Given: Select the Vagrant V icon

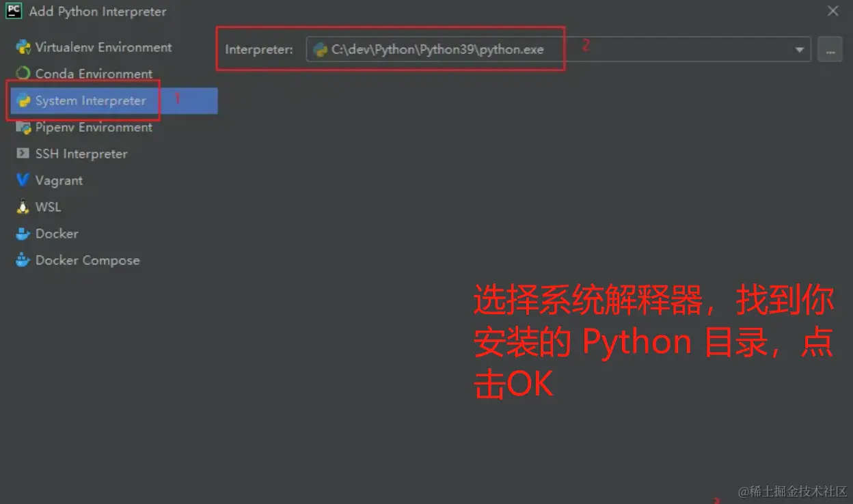Looking at the screenshot, I should [23, 180].
